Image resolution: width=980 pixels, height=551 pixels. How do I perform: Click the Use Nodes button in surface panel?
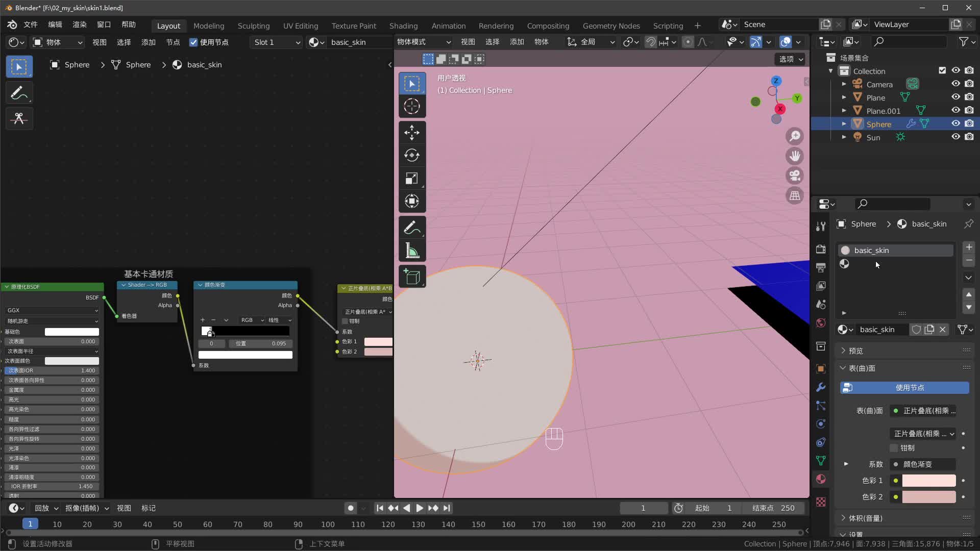click(x=904, y=388)
